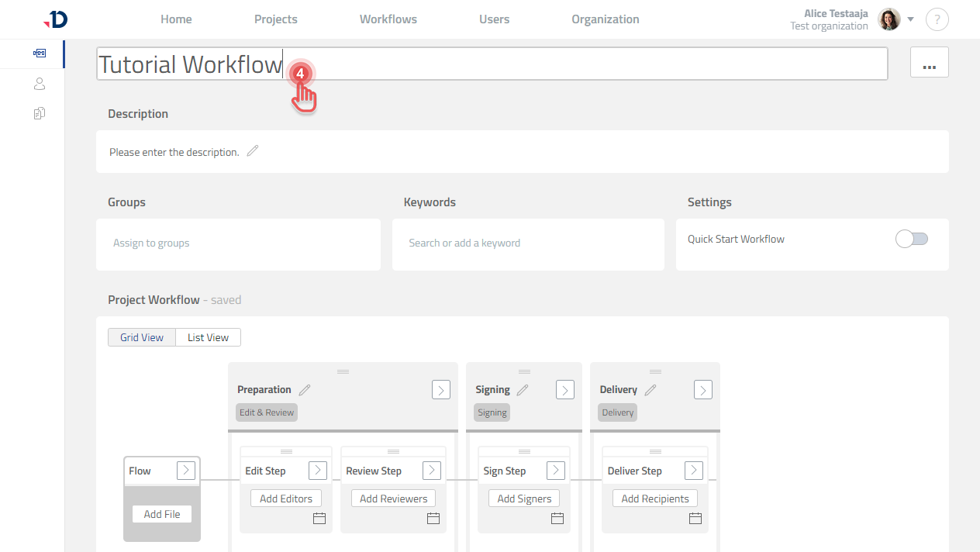
Task: Open the user profile sidebar icon
Action: pyautogui.click(x=40, y=83)
